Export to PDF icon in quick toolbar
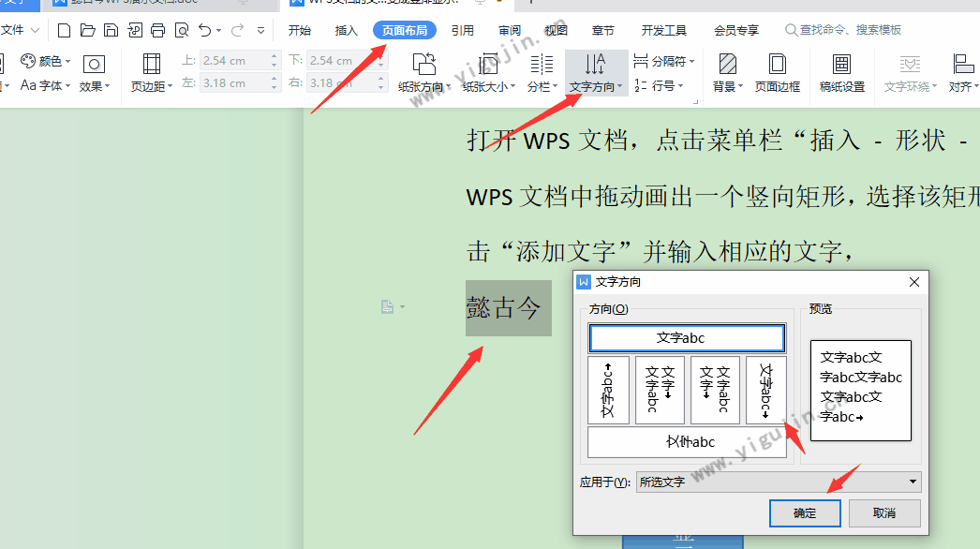 pos(134,30)
